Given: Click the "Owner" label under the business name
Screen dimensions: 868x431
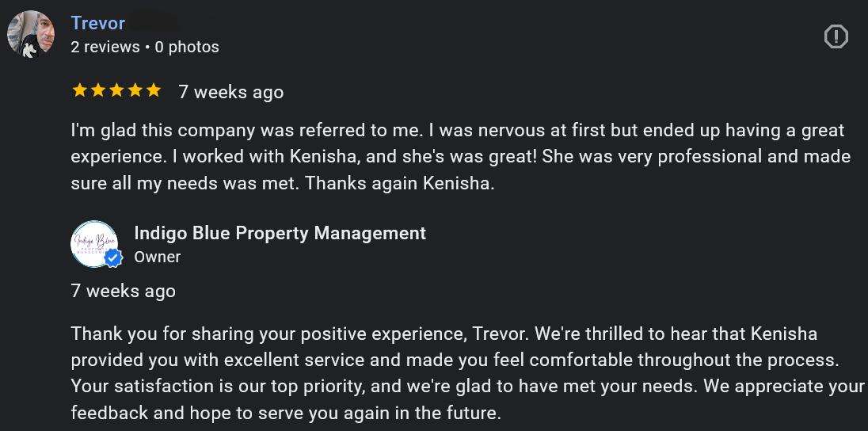Looking at the screenshot, I should [158, 257].
